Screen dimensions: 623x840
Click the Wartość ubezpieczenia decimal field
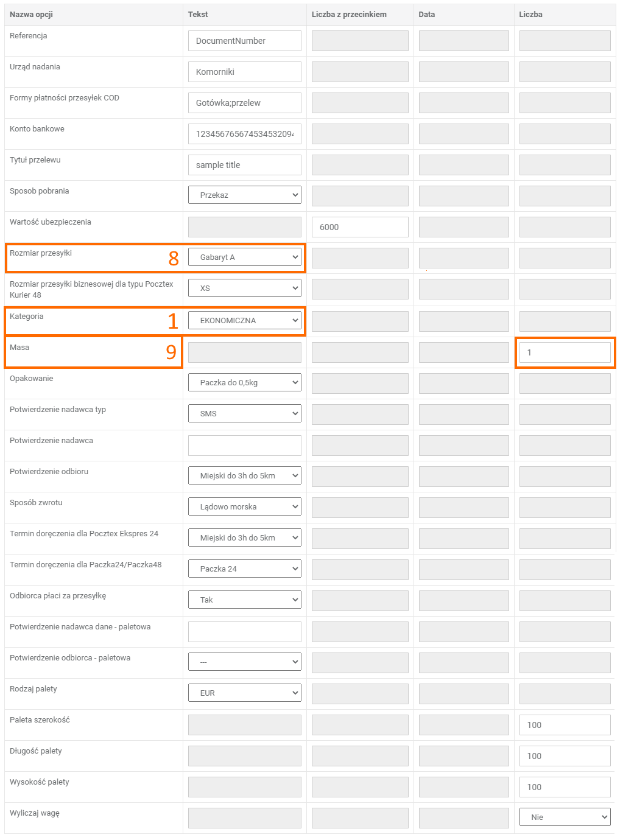tap(360, 227)
